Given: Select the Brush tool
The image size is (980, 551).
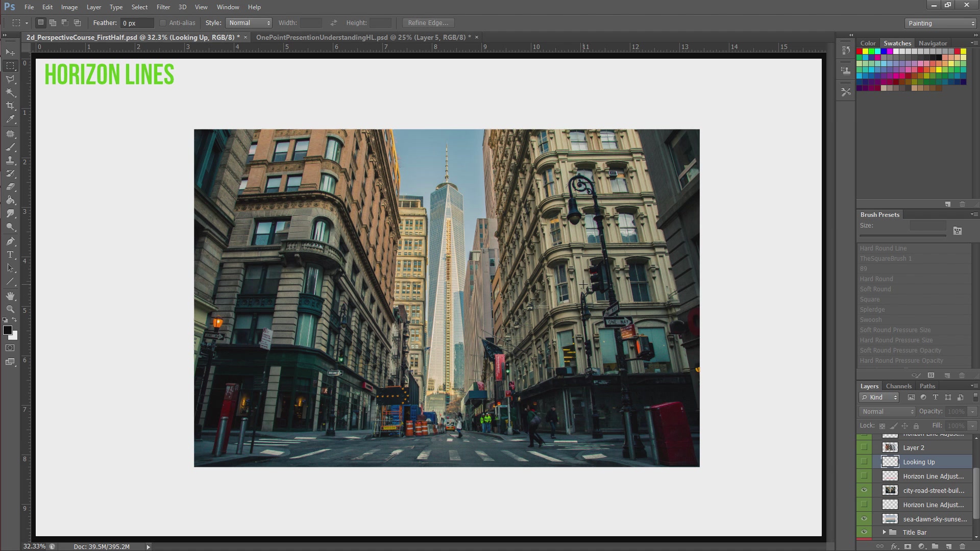Looking at the screenshot, I should tap(10, 147).
